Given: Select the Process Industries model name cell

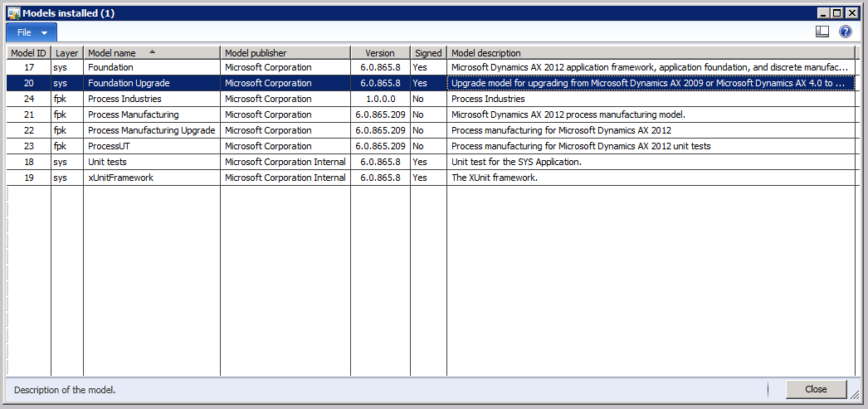Looking at the screenshot, I should pos(152,99).
